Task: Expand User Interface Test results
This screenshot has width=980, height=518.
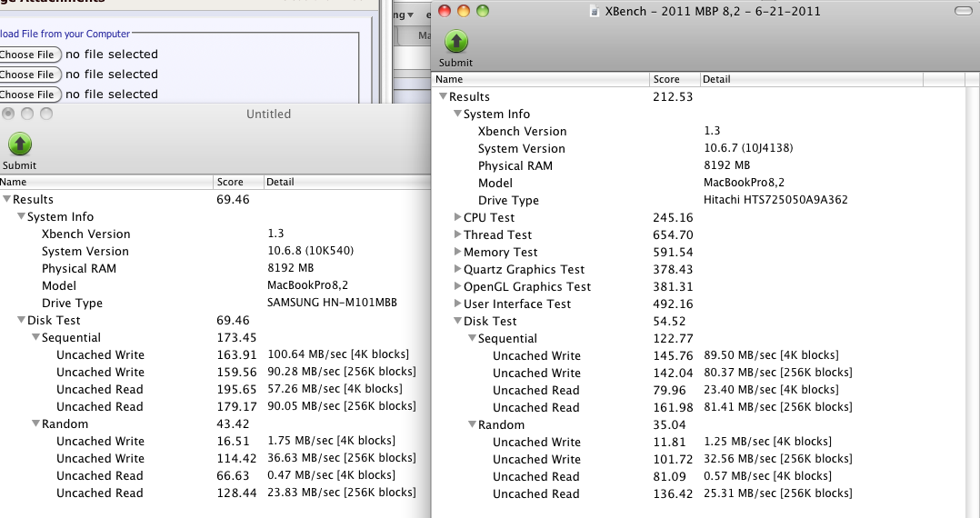Action: (x=457, y=304)
